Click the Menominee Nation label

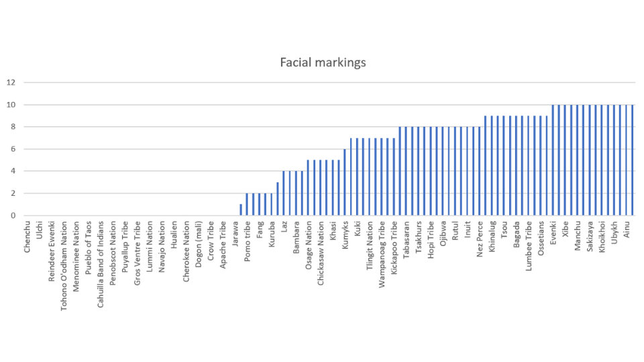pos(76,257)
